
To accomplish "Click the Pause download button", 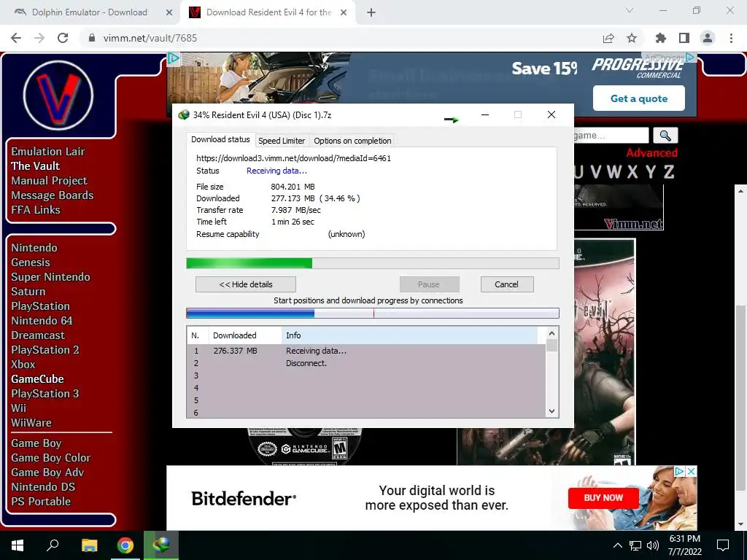I will [x=429, y=284].
